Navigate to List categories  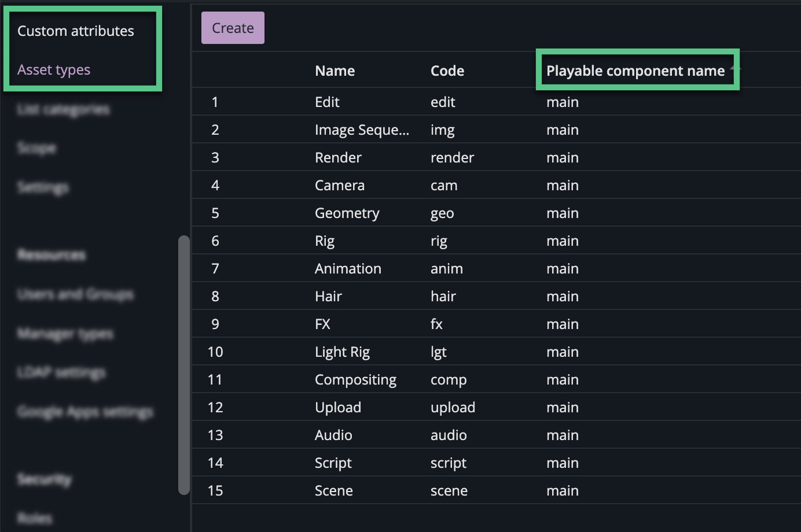tap(63, 109)
